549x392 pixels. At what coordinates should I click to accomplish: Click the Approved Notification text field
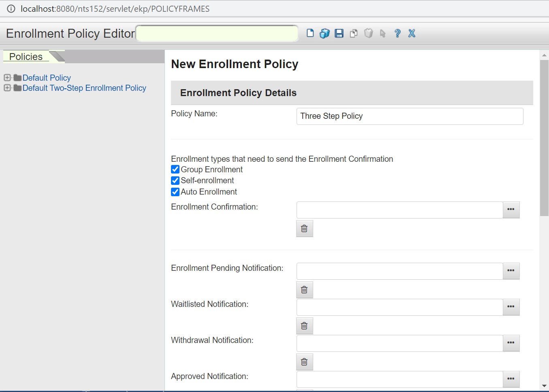tap(399, 379)
